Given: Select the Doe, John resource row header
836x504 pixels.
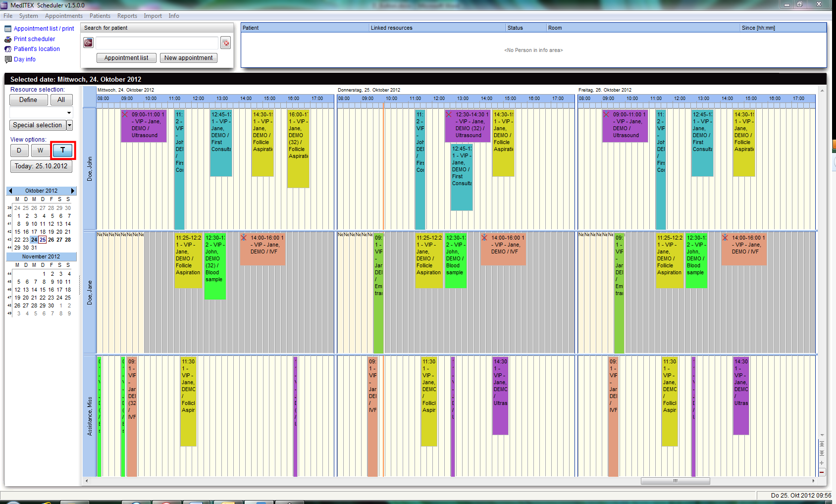Looking at the screenshot, I should tap(90, 169).
